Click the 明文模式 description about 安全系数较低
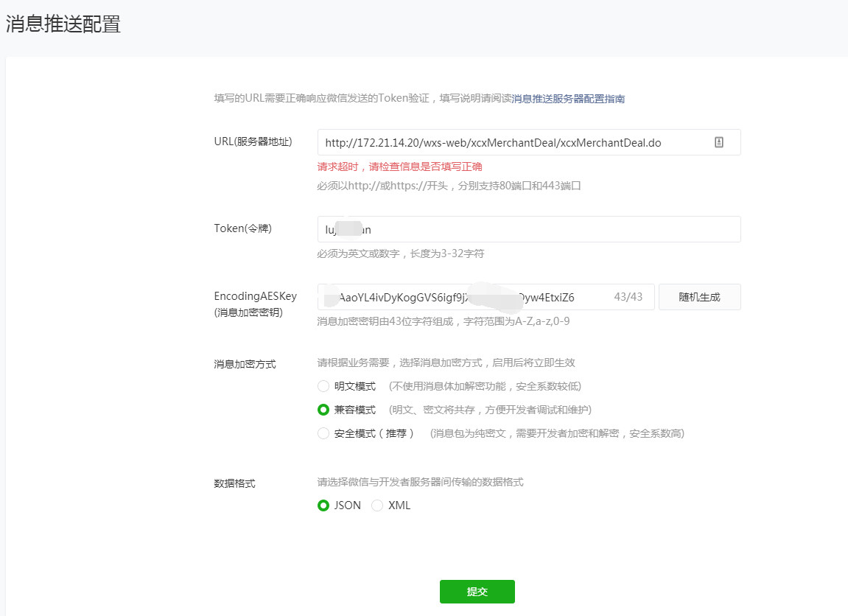 (x=485, y=386)
